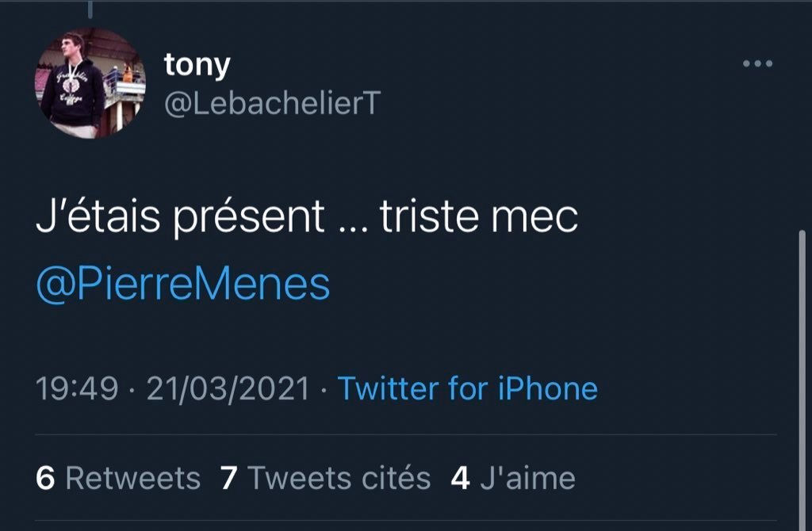The height and width of the screenshot is (531, 812).
Task: Click the @LebachelierT handle
Action: (272, 104)
